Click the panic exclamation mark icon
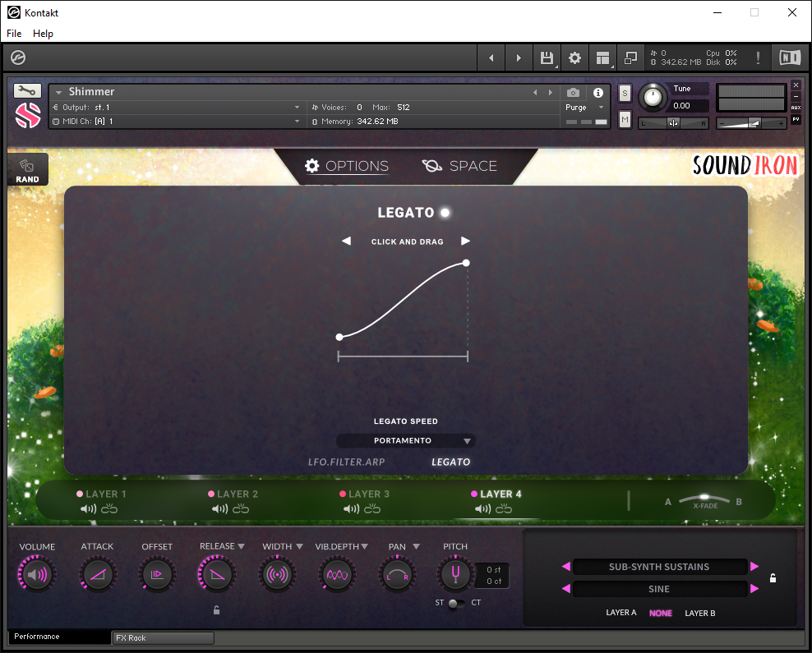The width and height of the screenshot is (812, 653). (758, 57)
